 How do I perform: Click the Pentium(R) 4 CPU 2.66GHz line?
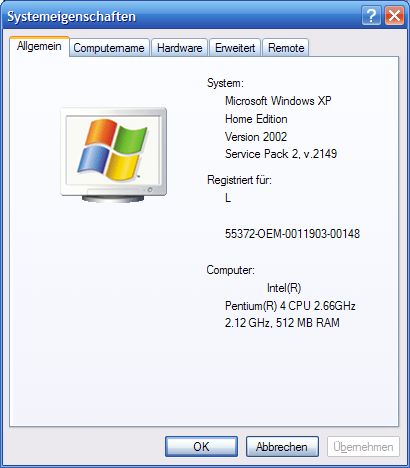coord(290,306)
